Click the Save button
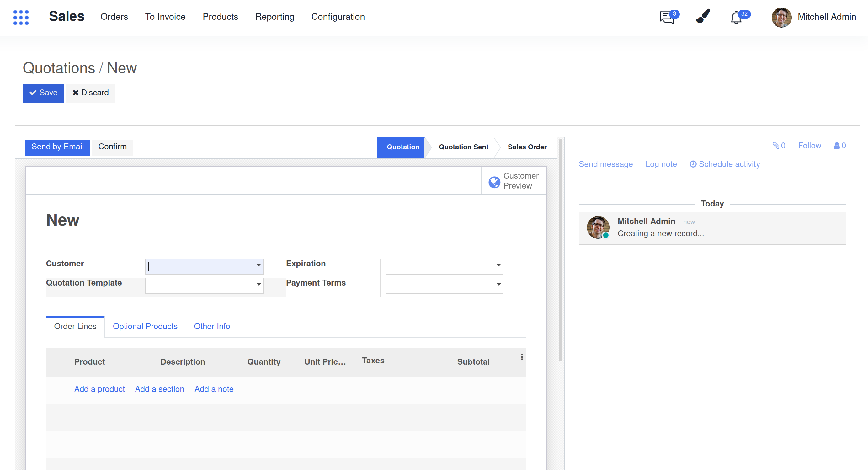 [x=43, y=93]
